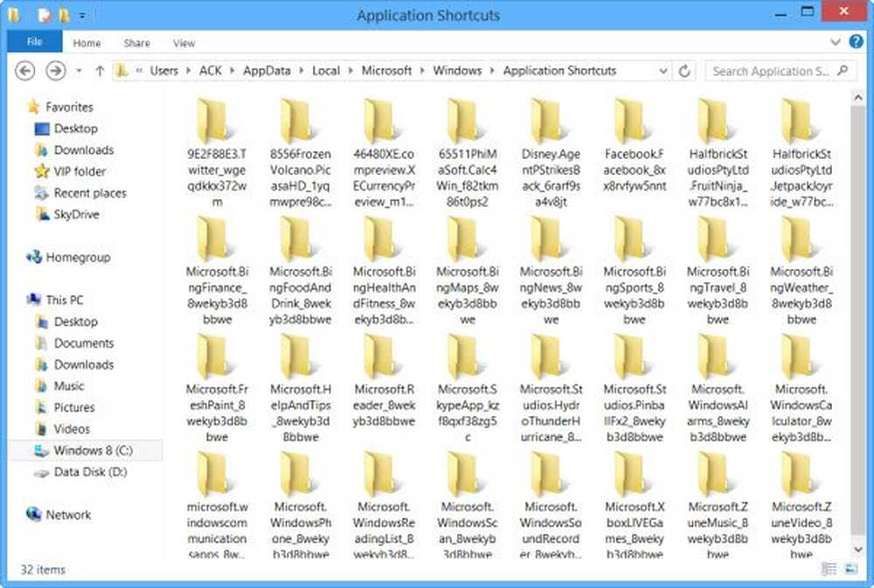Image resolution: width=874 pixels, height=588 pixels.
Task: Expand the AppData breadcrumb chevron
Action: pyautogui.click(x=301, y=71)
